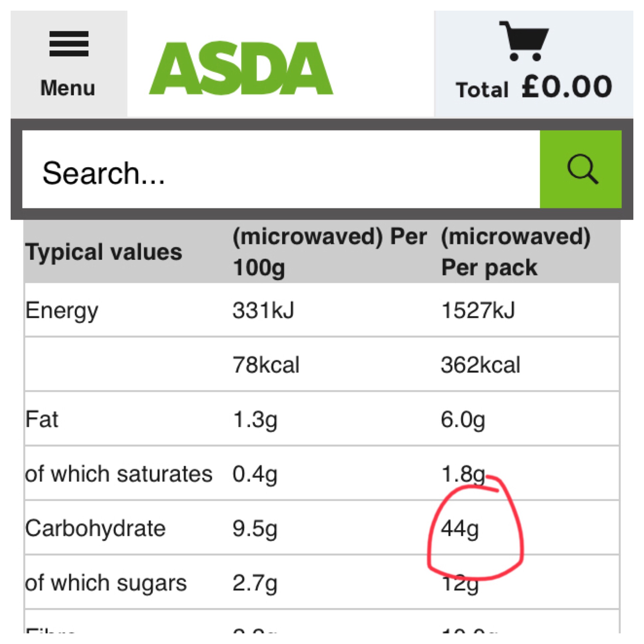Select the (microwaved) Per 100g header

(x=330, y=252)
